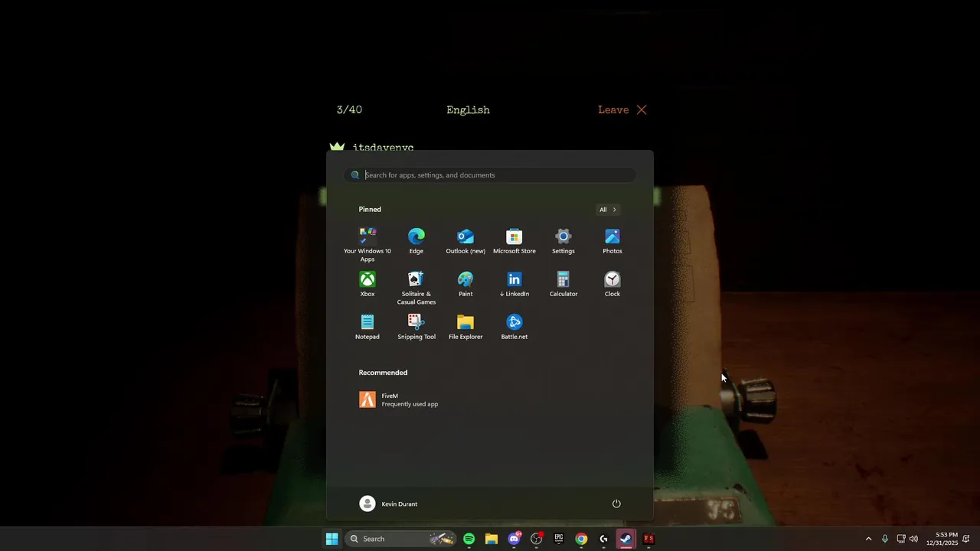The width and height of the screenshot is (980, 551).
Task: Open the red game icon on taskbar
Action: tap(648, 539)
